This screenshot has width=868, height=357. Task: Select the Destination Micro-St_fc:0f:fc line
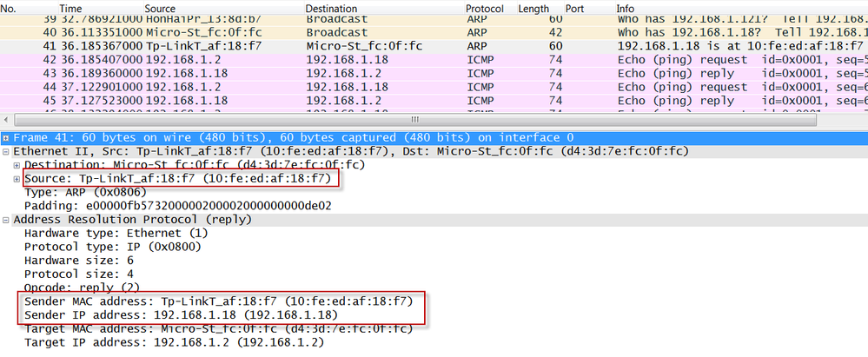(195, 165)
